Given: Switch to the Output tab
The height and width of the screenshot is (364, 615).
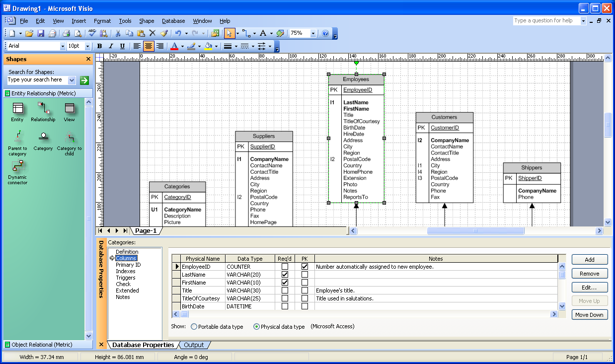Looking at the screenshot, I should coord(194,345).
